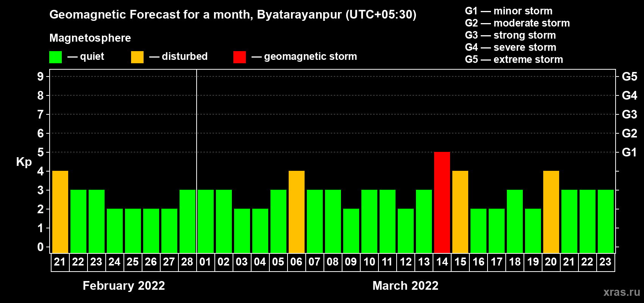Select the orange bar for March 06
This screenshot has height=303, width=644.
coord(297,212)
